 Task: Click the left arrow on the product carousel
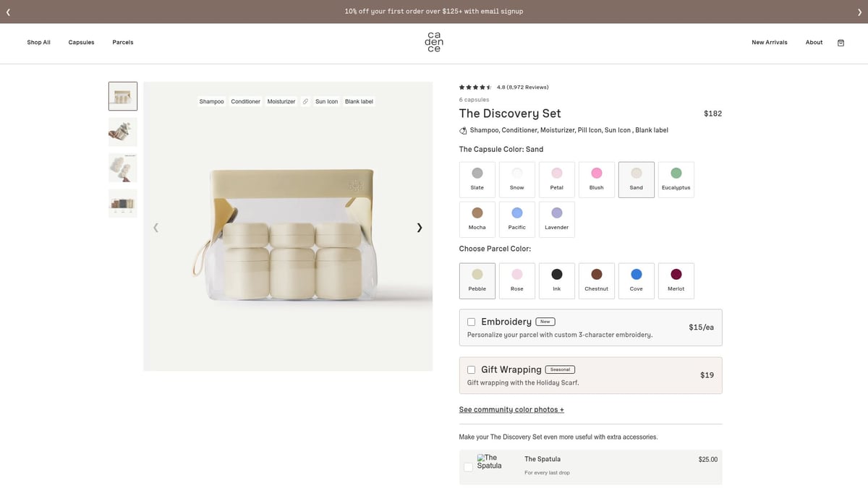tap(156, 227)
